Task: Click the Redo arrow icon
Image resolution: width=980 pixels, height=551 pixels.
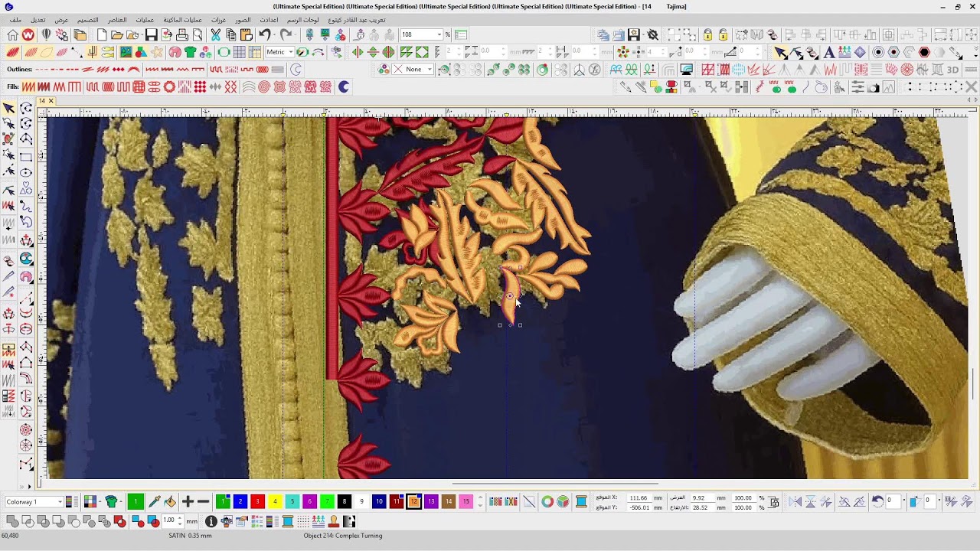Action: [x=286, y=34]
